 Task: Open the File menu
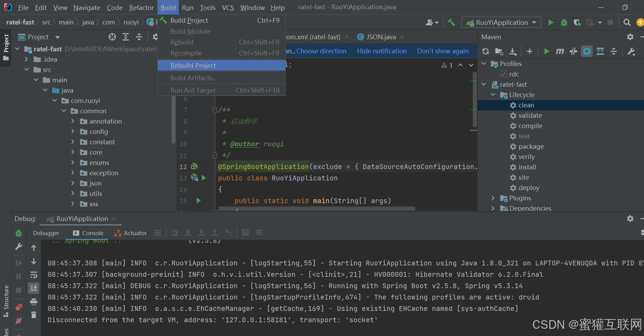coord(23,8)
